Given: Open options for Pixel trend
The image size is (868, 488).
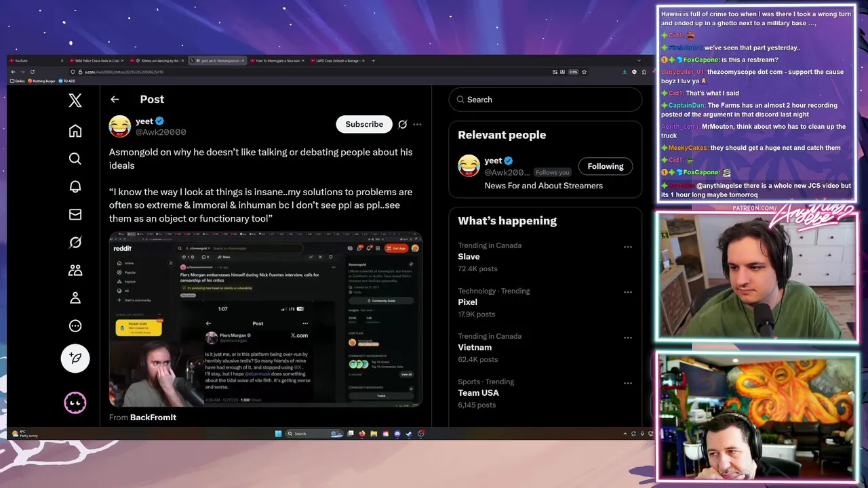Looking at the screenshot, I should pos(628,292).
